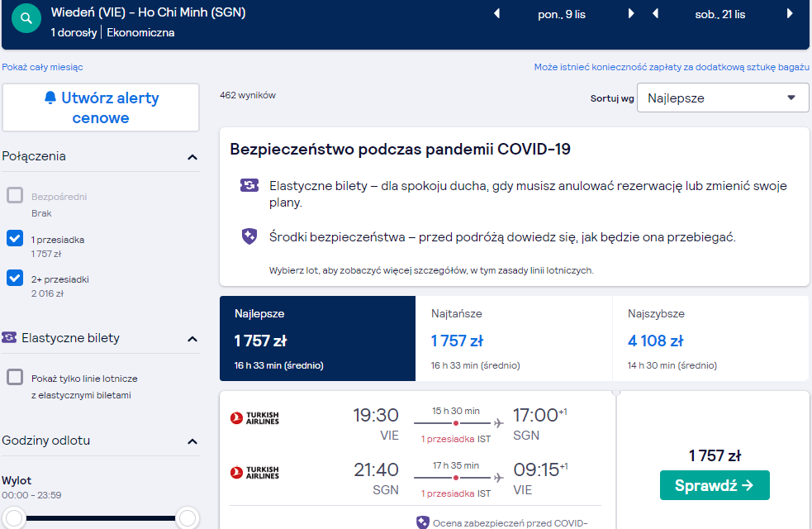Go to previous departure date before pon., 9 lis
Image resolution: width=812 pixels, height=529 pixels.
[x=496, y=13]
